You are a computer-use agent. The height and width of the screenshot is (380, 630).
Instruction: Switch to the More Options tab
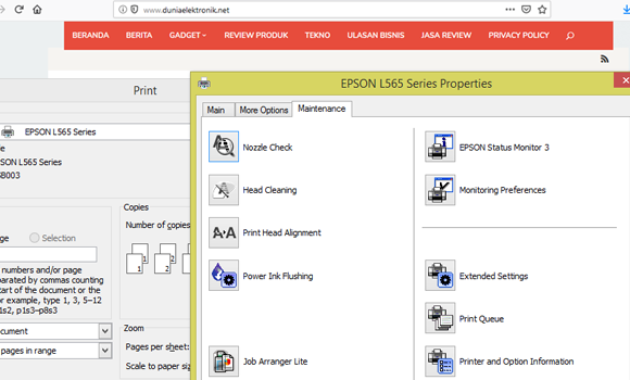(x=264, y=110)
